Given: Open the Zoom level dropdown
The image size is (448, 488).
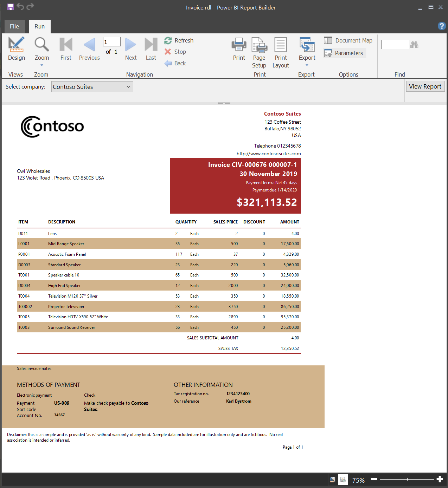Looking at the screenshot, I should (41, 64).
